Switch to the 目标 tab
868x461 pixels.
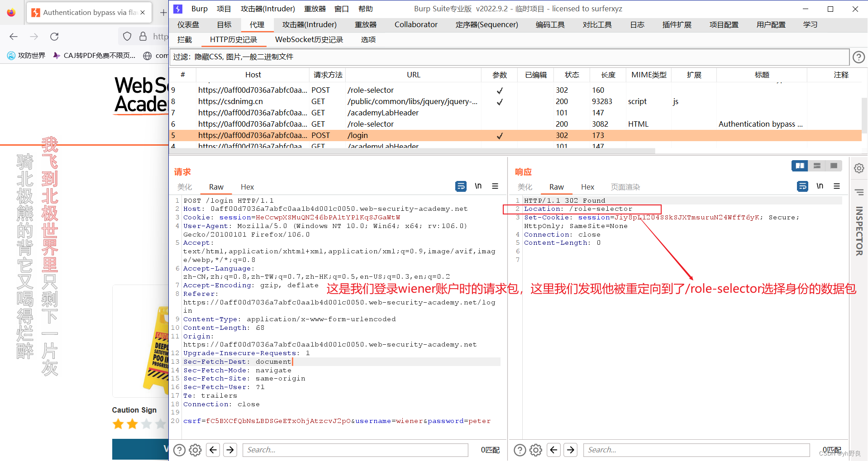coord(224,24)
